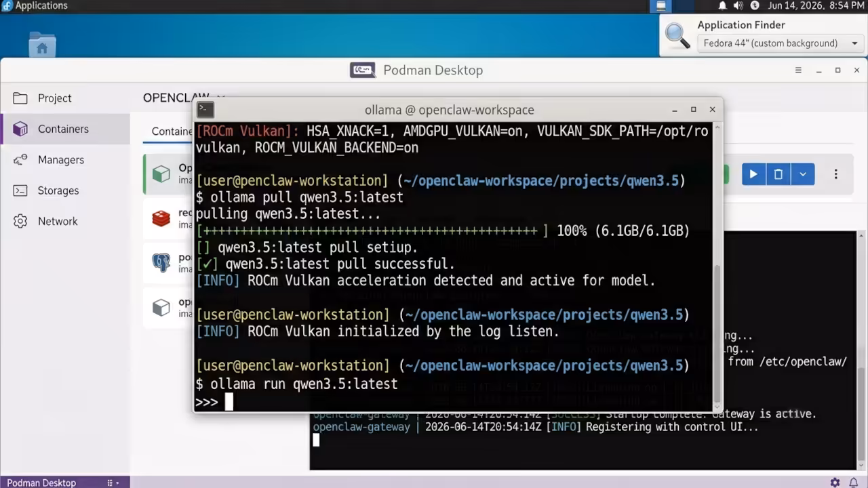Click the Storages terminal icon in sidebar
Screen dimensions: 868x488
point(20,190)
